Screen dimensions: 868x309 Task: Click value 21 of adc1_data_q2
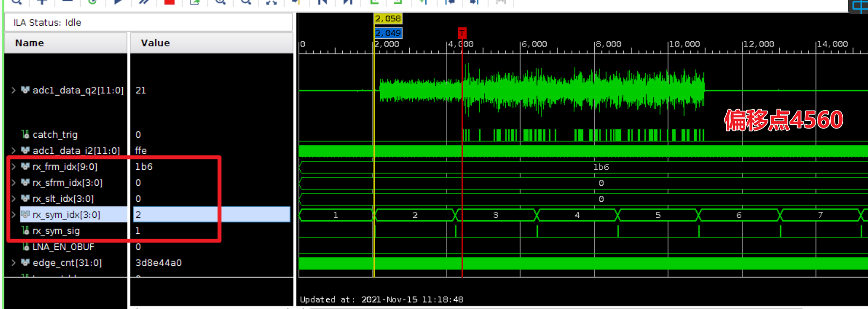click(x=140, y=90)
